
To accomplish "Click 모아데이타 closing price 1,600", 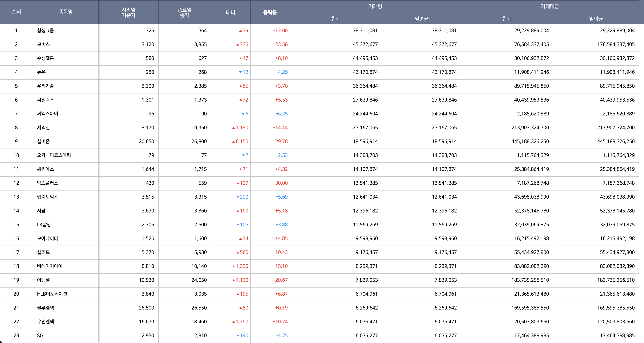I will 200,238.
